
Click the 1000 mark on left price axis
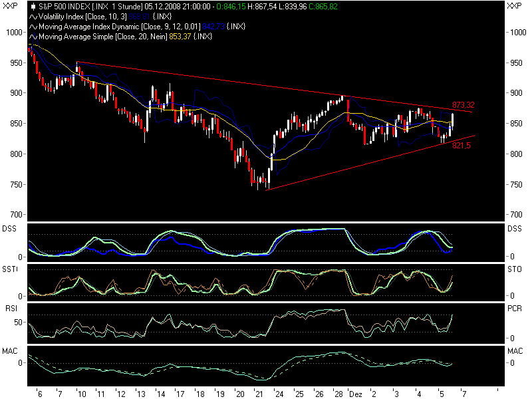pyautogui.click(x=14, y=32)
